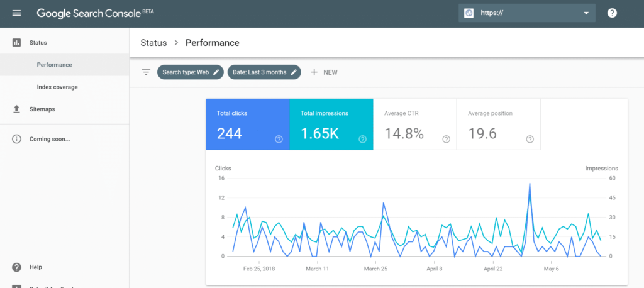Viewport: 644px width, 288px height.
Task: Open Average CTR help tooltip icon
Action: [x=446, y=139]
